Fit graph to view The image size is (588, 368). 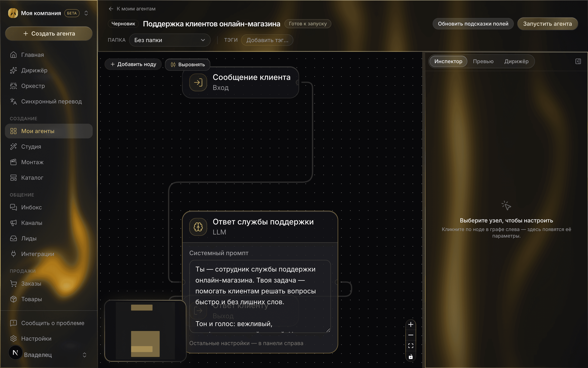point(411,346)
